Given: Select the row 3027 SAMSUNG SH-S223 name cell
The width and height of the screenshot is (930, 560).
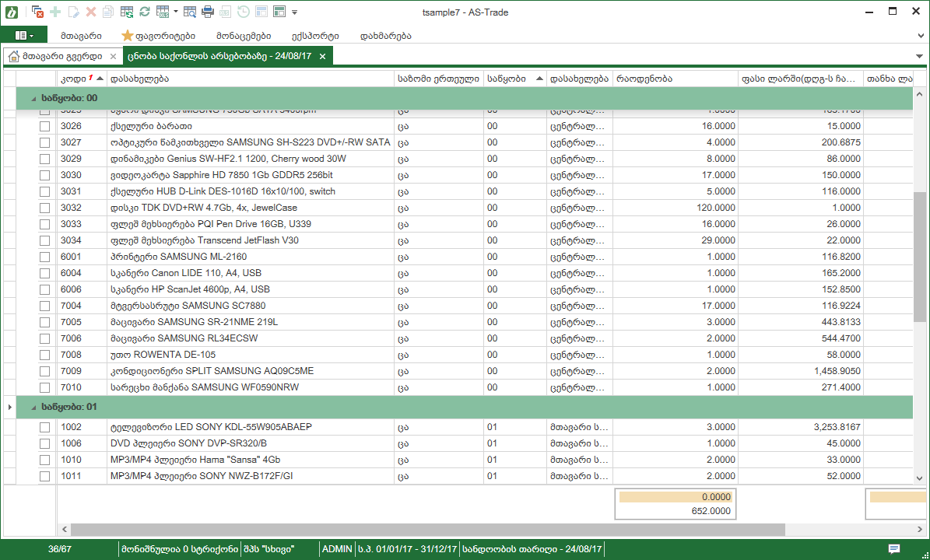Looking at the screenshot, I should (x=251, y=143).
